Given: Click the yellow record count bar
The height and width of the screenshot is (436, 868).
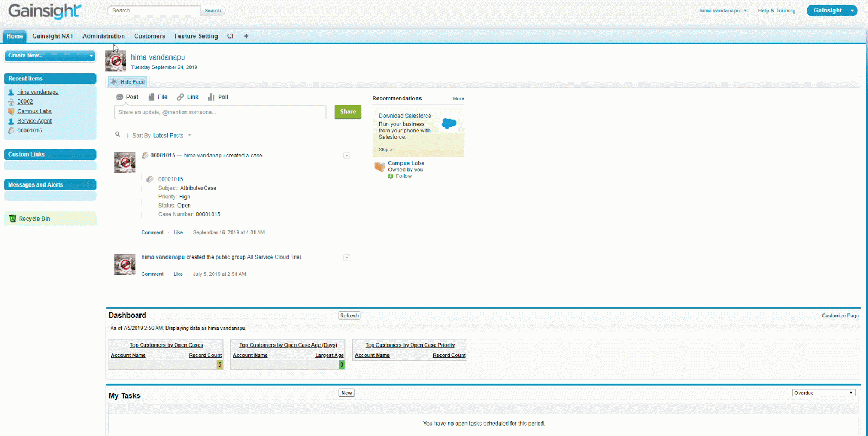Looking at the screenshot, I should (220, 365).
